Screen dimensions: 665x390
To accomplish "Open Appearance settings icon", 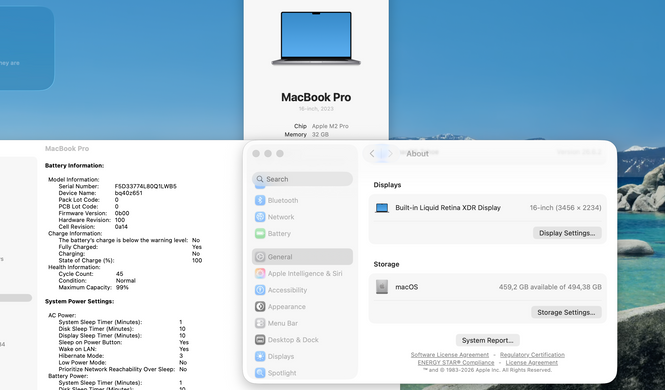I will 260,306.
